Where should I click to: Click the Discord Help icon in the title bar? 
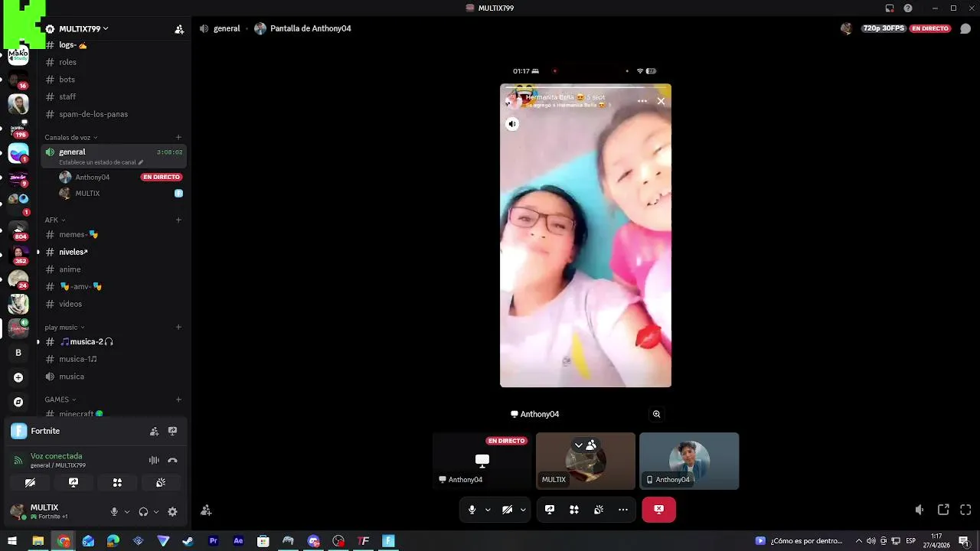pos(908,8)
